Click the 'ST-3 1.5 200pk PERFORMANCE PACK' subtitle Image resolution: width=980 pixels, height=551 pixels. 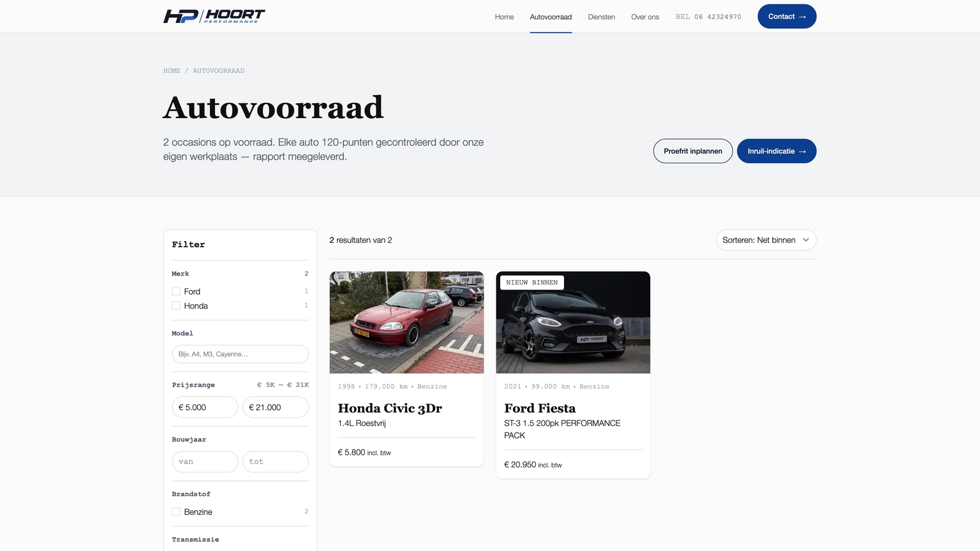[562, 429]
